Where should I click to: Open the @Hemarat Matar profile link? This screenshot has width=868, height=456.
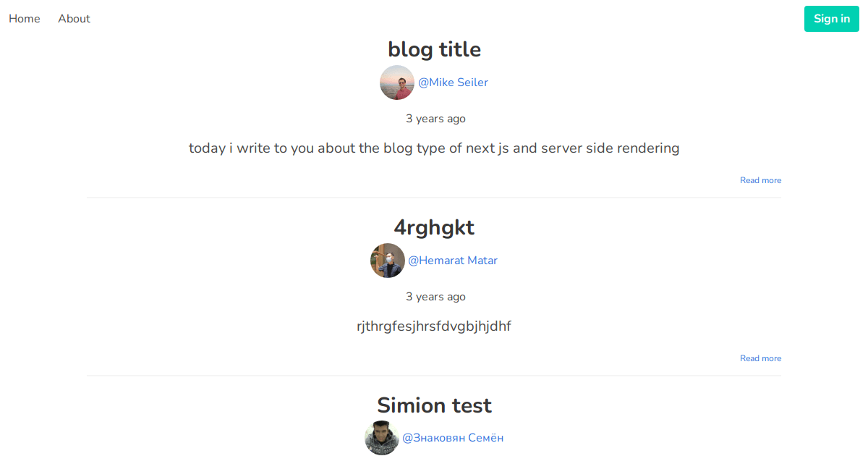(x=454, y=260)
